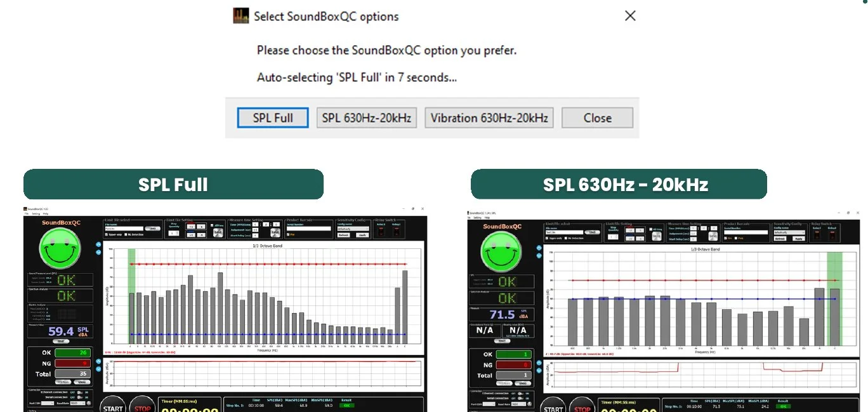The height and width of the screenshot is (412, 868).
Task: Open Config name dropdown in SPL Full window
Action: point(353,229)
